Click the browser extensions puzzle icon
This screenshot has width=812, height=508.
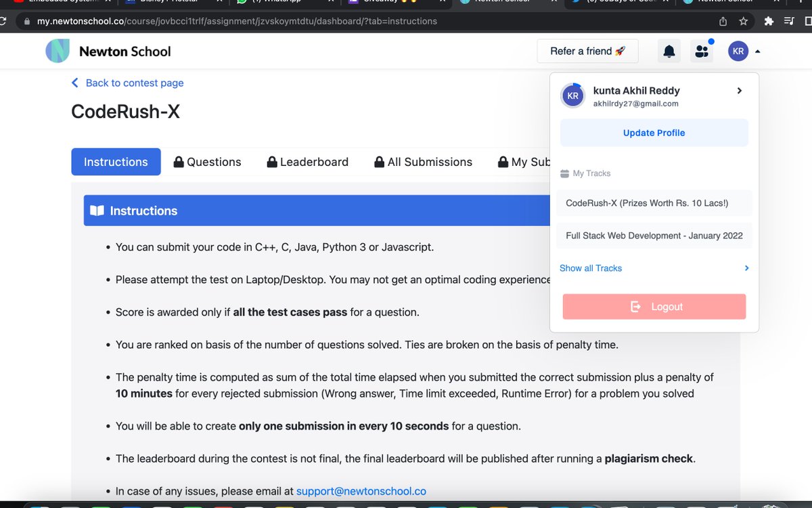tap(768, 21)
